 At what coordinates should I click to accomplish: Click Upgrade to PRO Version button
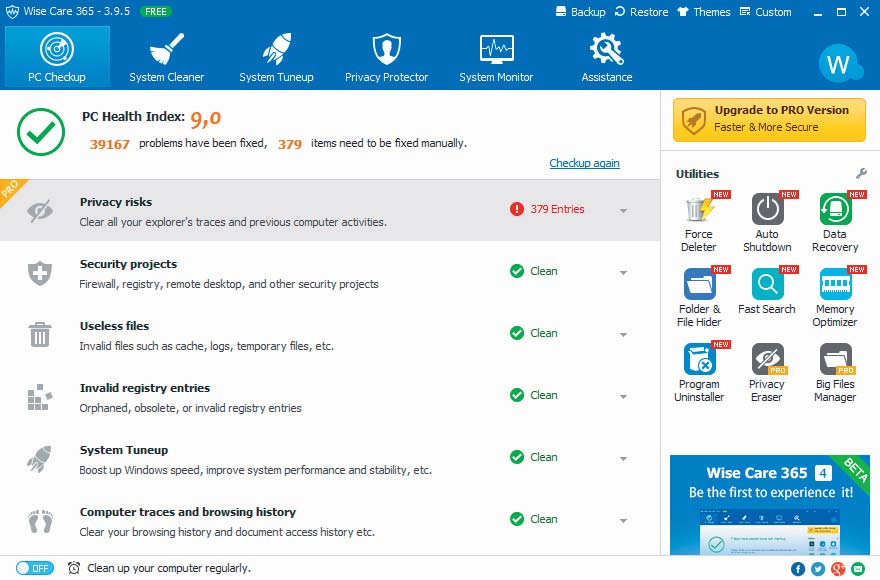tap(769, 120)
